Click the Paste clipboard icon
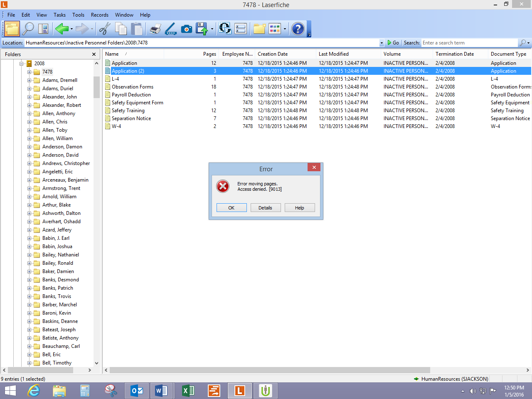 137,29
